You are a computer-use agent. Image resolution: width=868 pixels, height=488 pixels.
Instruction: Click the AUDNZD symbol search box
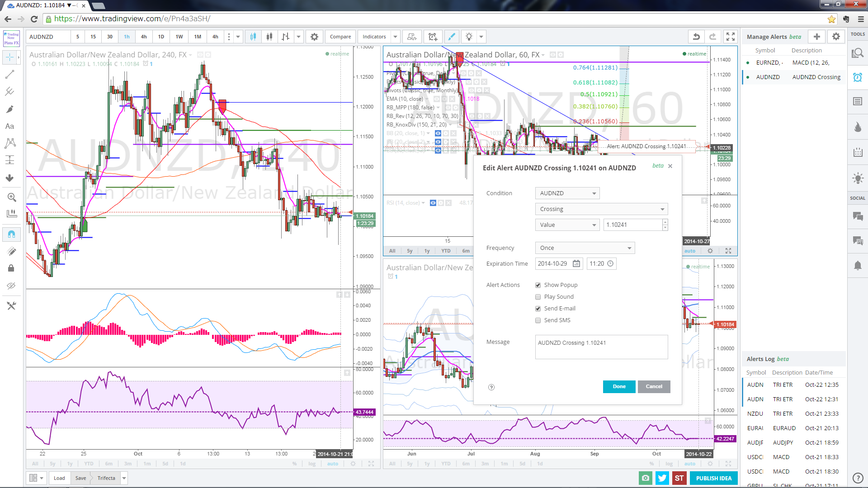coord(48,37)
